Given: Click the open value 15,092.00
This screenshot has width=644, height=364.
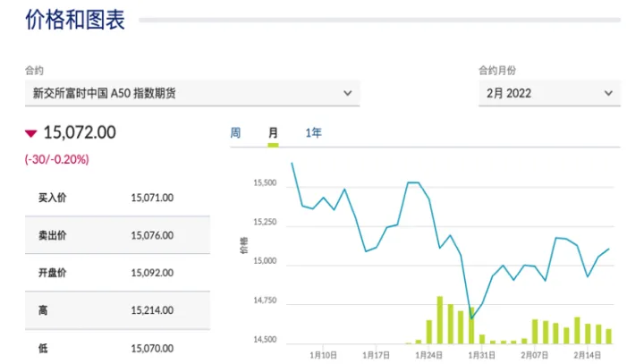Looking at the screenshot, I should [152, 273].
